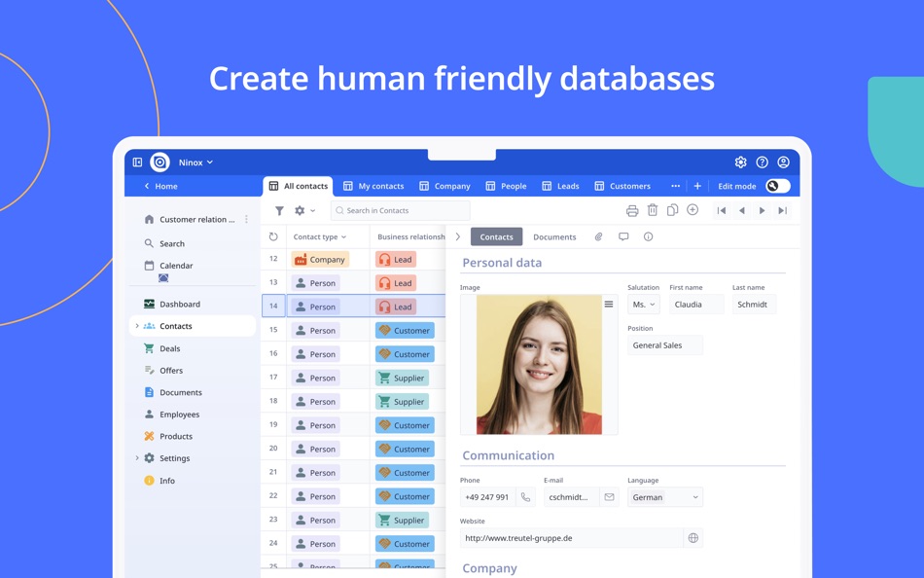
Task: Open the image options menu icon
Action: pyautogui.click(x=609, y=304)
